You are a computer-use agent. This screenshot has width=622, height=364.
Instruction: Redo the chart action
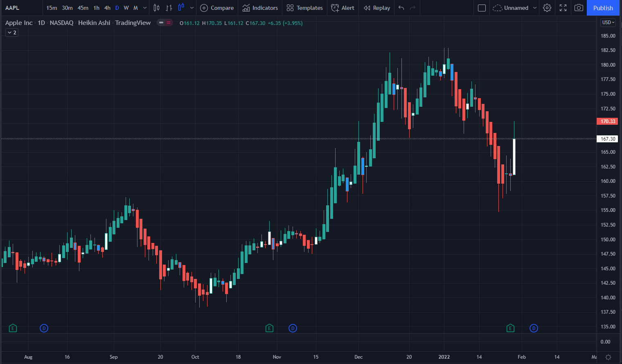click(x=412, y=8)
